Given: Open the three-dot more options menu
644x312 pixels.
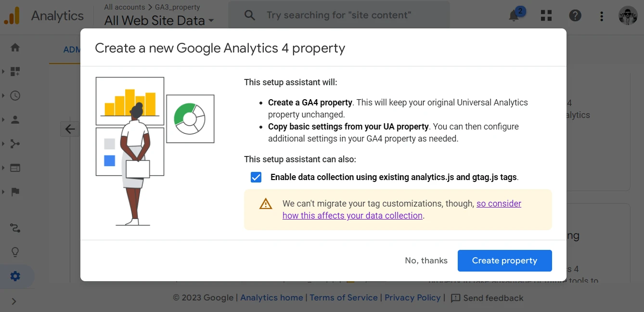Looking at the screenshot, I should [x=602, y=16].
